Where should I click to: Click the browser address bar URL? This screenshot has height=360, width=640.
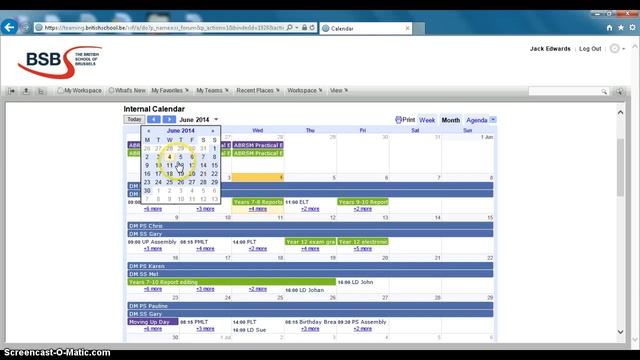pos(164,28)
